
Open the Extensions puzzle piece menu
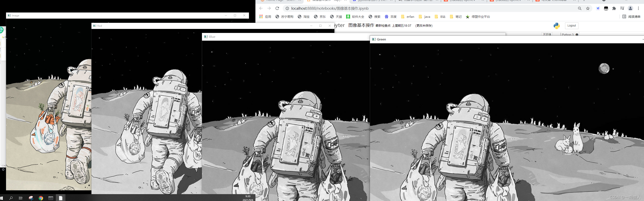pyautogui.click(x=614, y=8)
